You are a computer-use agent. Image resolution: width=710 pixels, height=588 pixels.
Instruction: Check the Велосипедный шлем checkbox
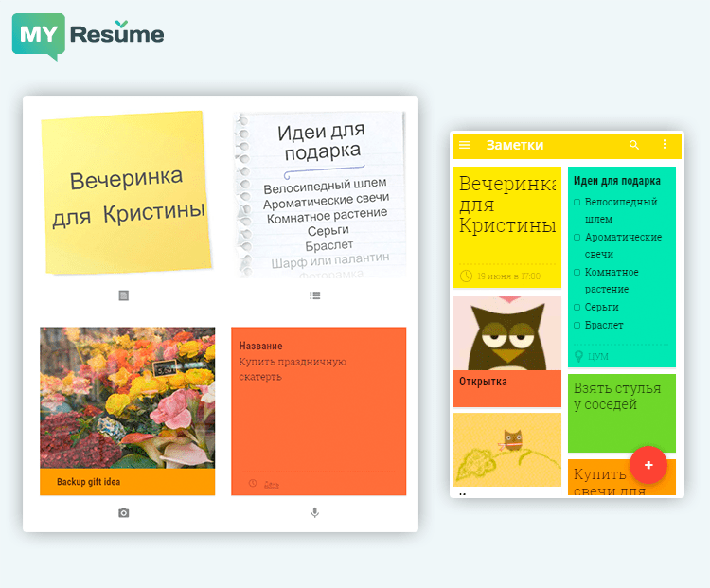click(x=577, y=202)
